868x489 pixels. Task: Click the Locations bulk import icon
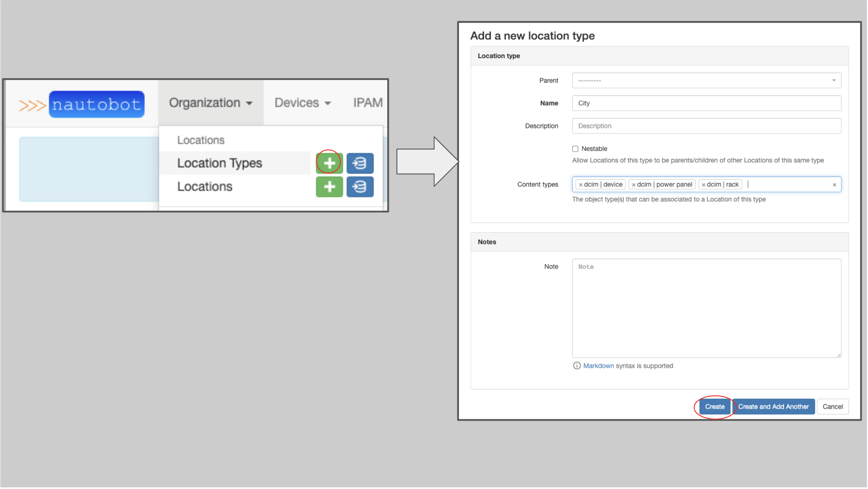pyautogui.click(x=360, y=186)
